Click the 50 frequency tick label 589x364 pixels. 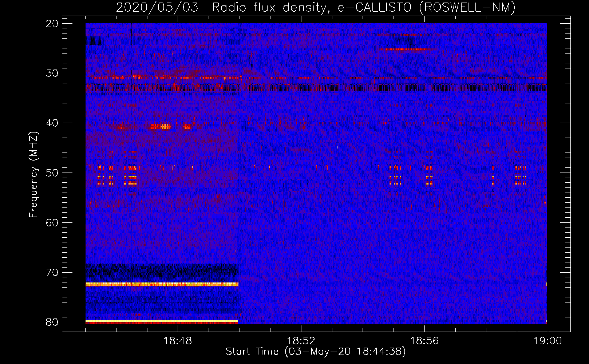pyautogui.click(x=52, y=173)
